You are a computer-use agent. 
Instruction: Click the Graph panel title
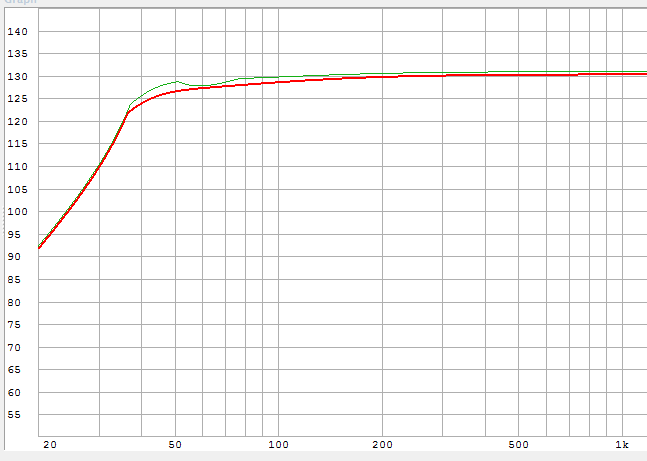pyautogui.click(x=21, y=1)
